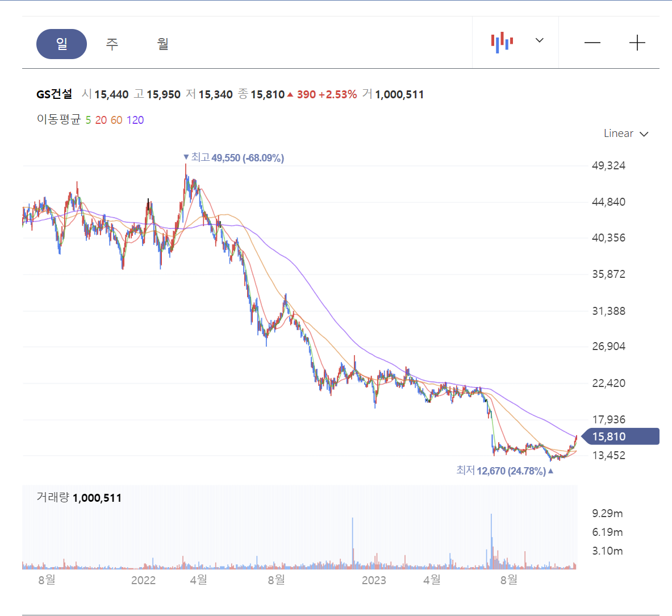Screen dimensions: 672x616
Task: Toggle the 120-day moving average line
Action: click(135, 120)
